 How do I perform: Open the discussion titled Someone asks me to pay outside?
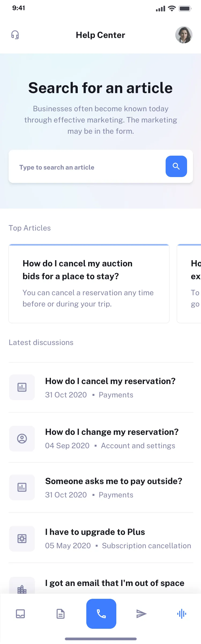coord(114,481)
